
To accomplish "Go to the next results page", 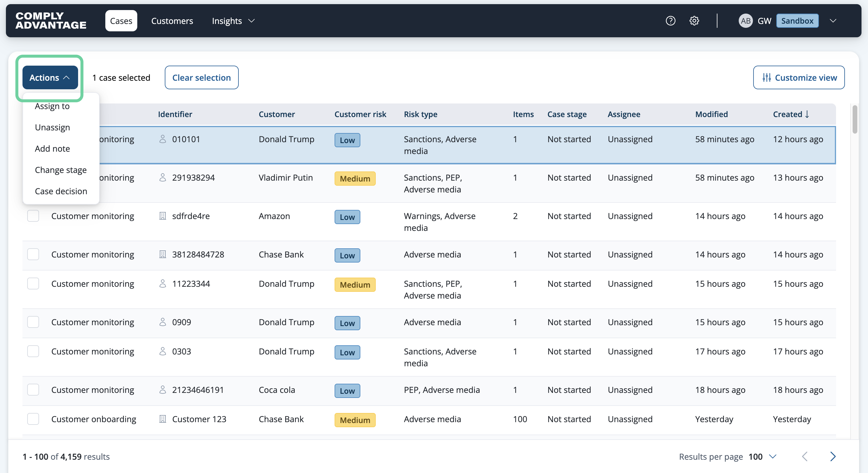I will pos(832,456).
